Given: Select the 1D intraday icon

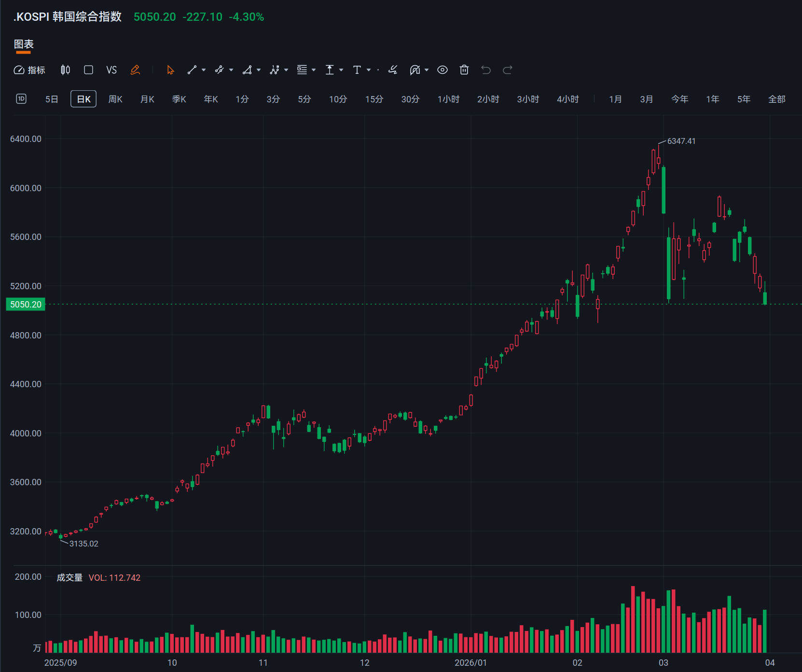Looking at the screenshot, I should click(21, 99).
